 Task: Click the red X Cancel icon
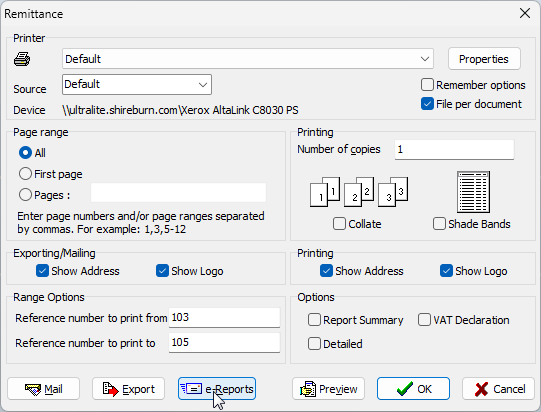pos(481,389)
